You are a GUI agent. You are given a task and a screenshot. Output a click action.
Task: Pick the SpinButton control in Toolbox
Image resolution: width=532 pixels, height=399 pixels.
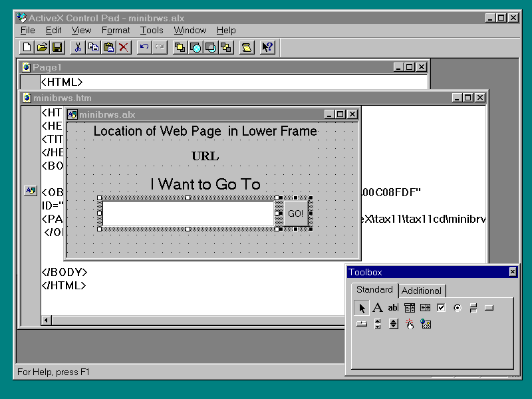pos(393,324)
